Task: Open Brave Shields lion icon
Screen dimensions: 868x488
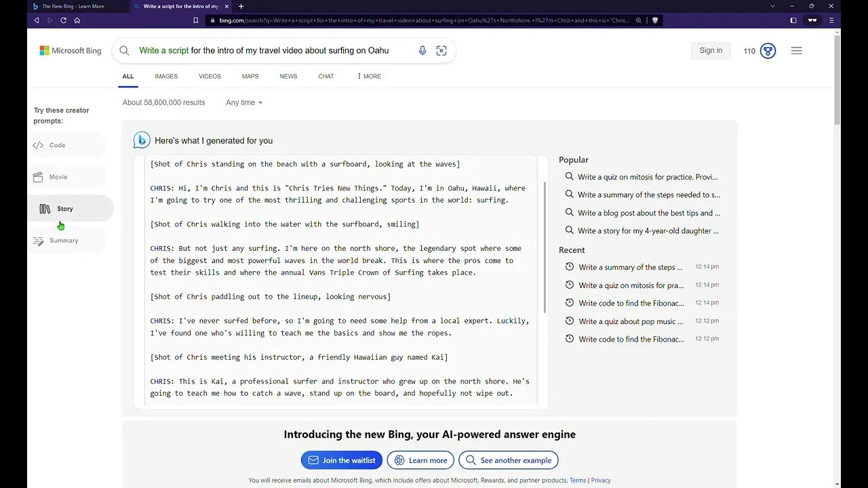Action: (x=655, y=20)
